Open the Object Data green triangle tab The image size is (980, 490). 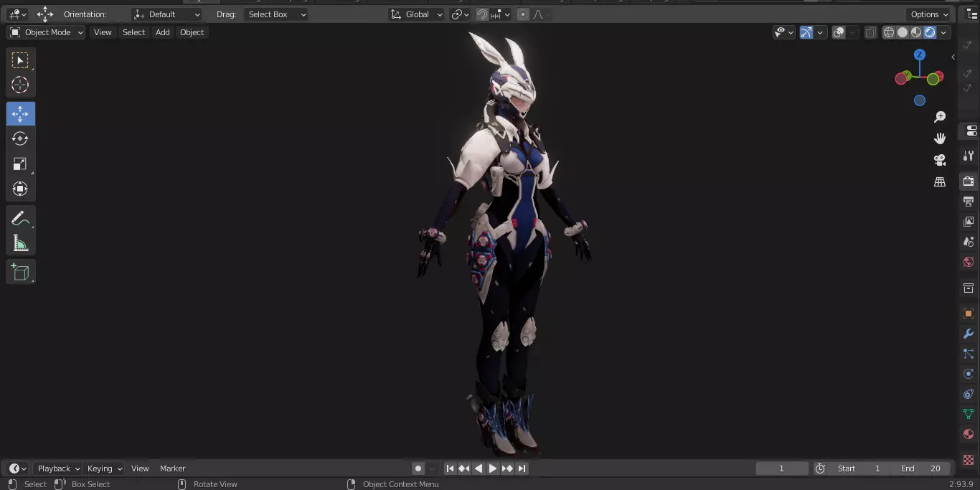point(969,414)
